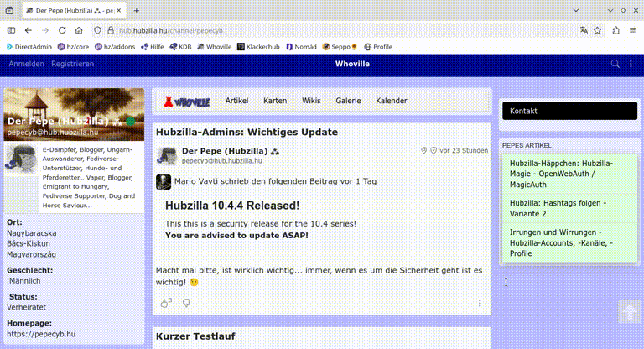Open the Kalender tab
This screenshot has height=349, width=644.
point(391,101)
